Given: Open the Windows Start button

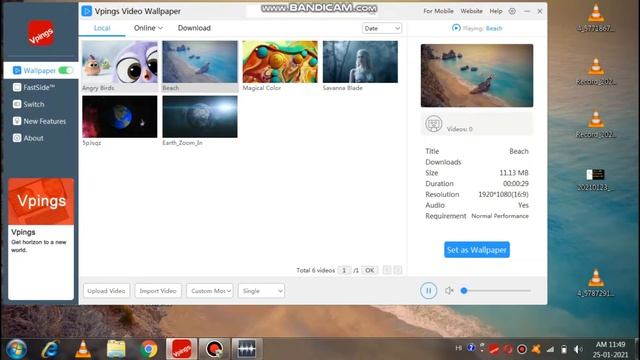Looking at the screenshot, I should pos(16,349).
